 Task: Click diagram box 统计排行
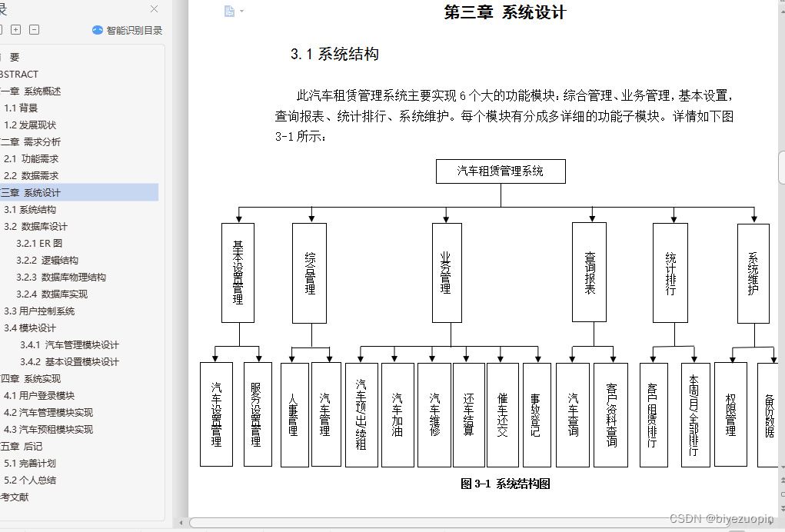tap(670, 273)
